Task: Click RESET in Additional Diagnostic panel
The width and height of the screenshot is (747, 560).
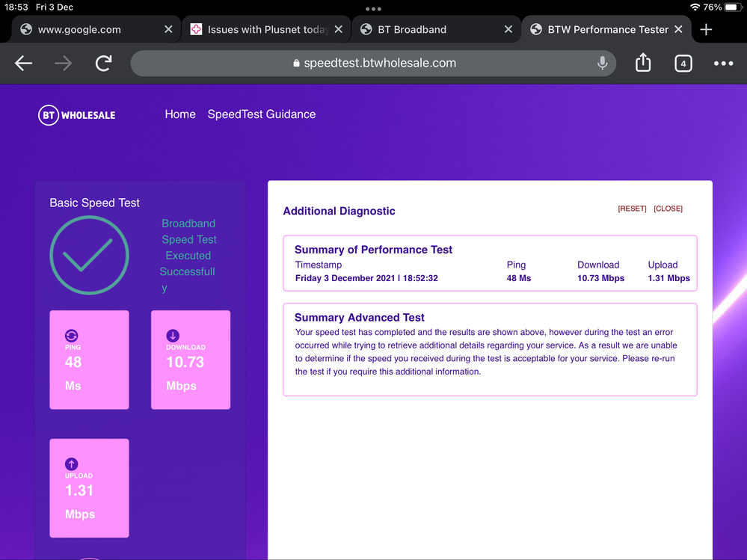Action: (x=632, y=209)
